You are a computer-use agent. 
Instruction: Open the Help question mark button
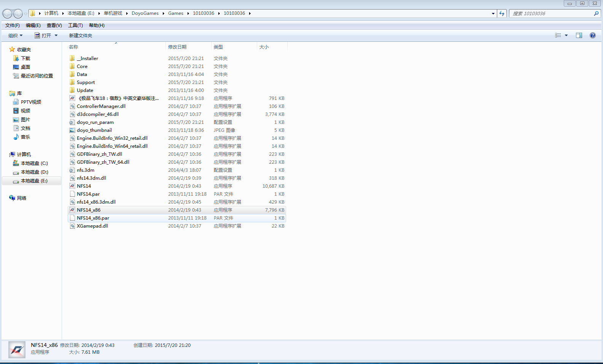(x=592, y=35)
